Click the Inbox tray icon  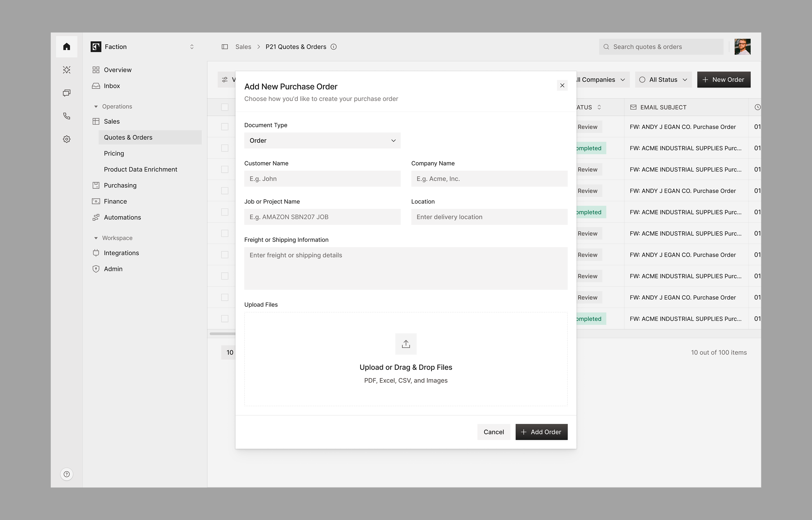pos(96,86)
